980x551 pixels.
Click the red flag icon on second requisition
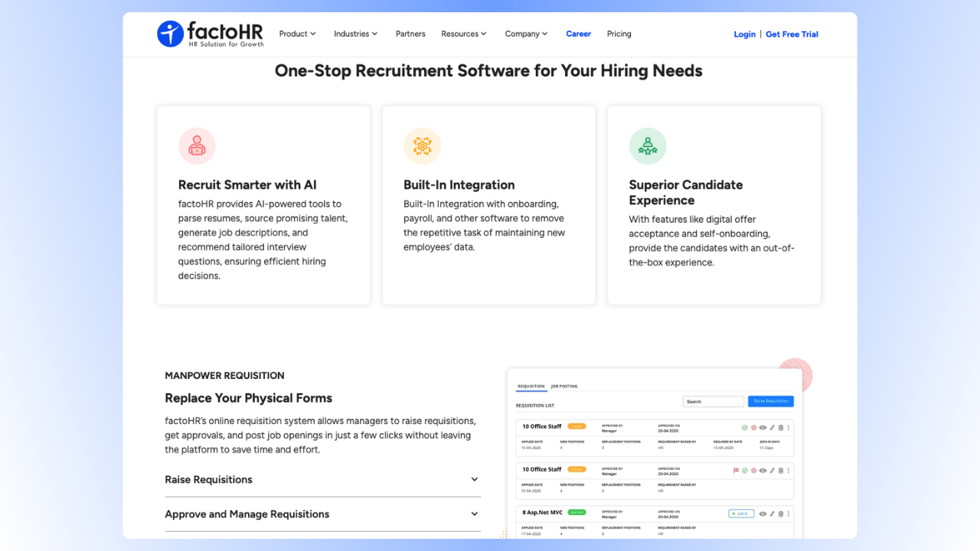point(735,470)
